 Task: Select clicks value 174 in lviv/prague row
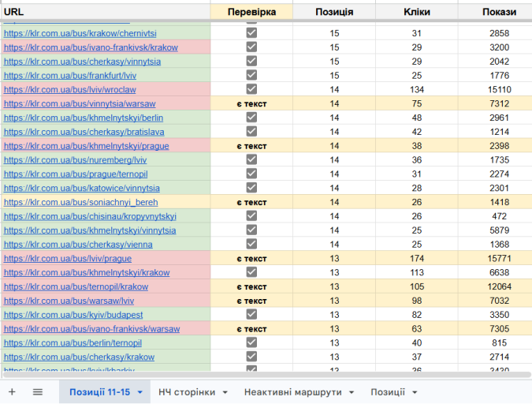[417, 258]
